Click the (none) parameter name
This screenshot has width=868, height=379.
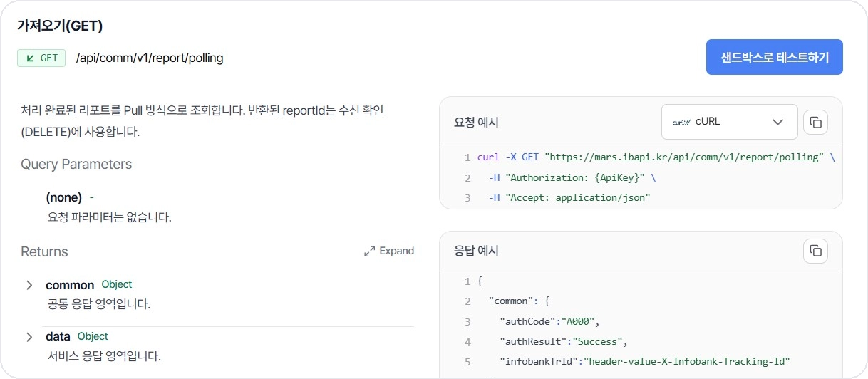pyautogui.click(x=64, y=197)
